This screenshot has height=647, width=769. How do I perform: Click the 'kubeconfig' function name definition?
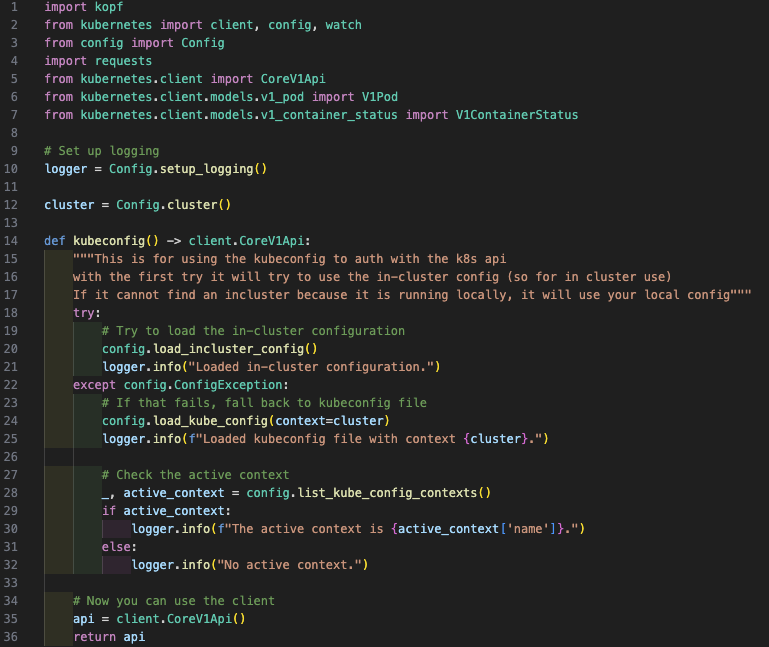click(x=109, y=241)
